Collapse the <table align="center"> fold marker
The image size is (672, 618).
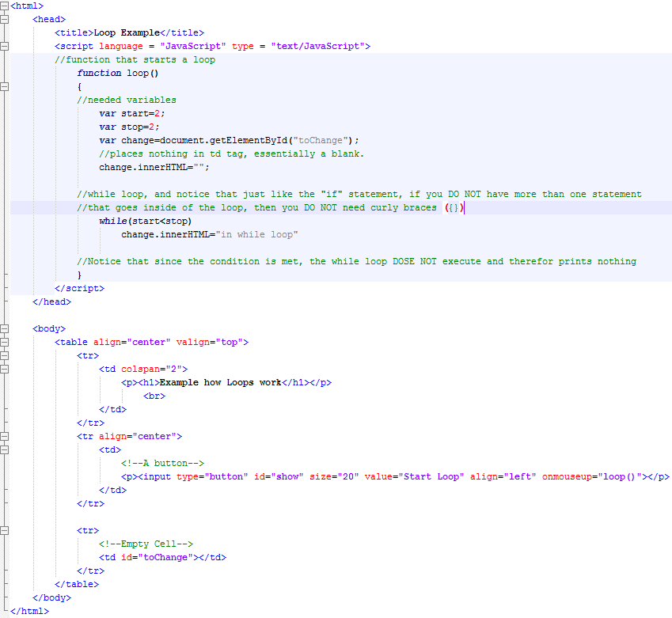[x=4, y=342]
